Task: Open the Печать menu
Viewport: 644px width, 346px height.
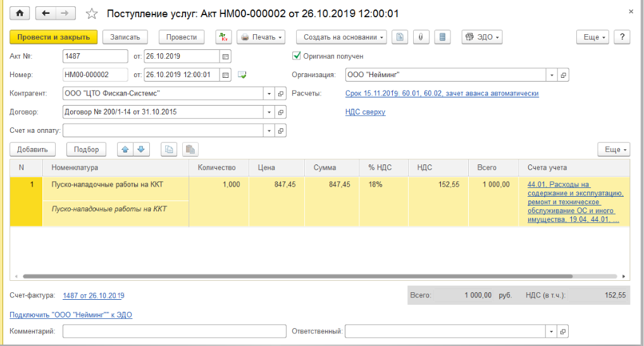Action: point(261,37)
